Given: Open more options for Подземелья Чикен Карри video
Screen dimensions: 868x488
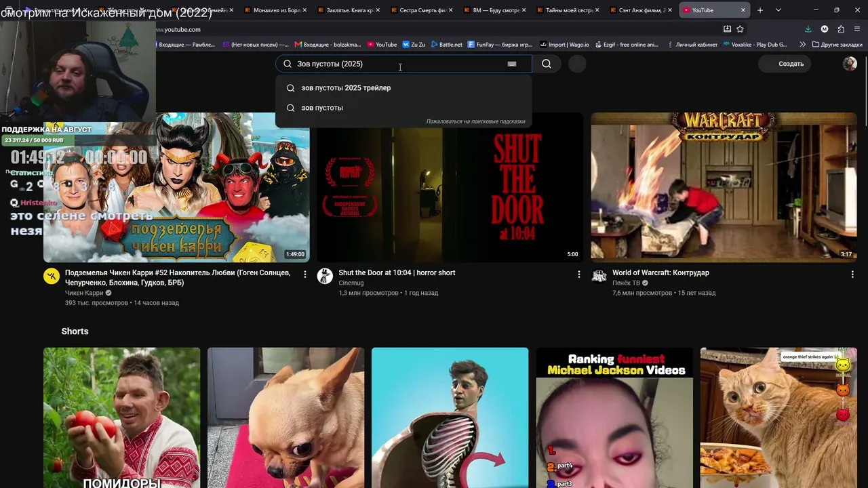Looking at the screenshot, I should click(x=305, y=274).
